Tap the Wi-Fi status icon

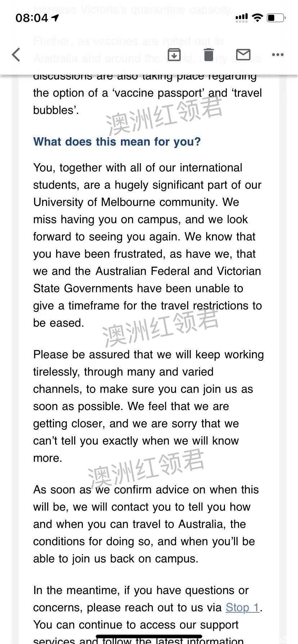(258, 18)
